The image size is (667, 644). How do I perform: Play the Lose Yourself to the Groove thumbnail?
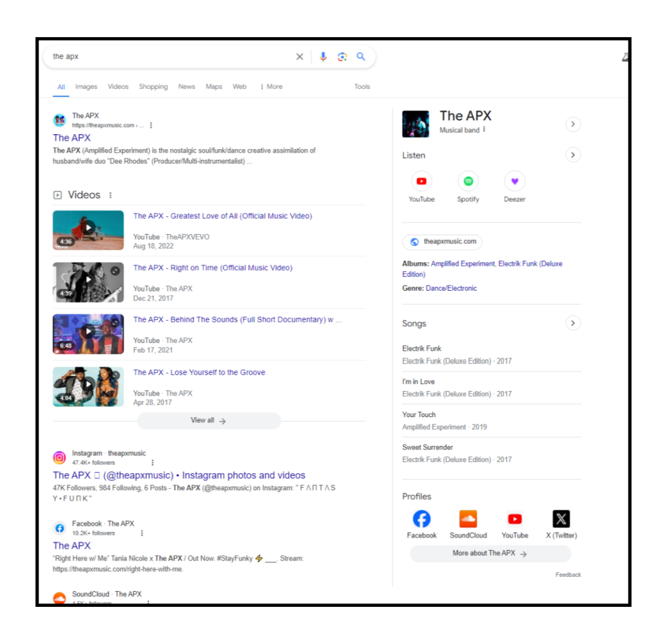coord(88,387)
